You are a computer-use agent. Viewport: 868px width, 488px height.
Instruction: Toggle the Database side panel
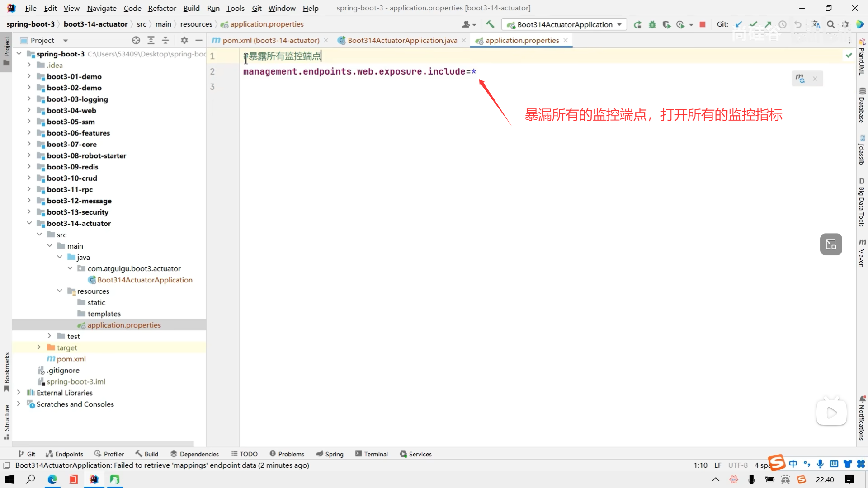click(x=862, y=105)
